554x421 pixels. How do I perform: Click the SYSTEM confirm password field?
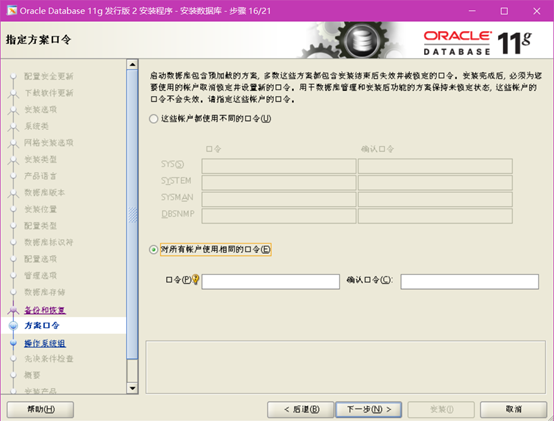pyautogui.click(x=435, y=183)
